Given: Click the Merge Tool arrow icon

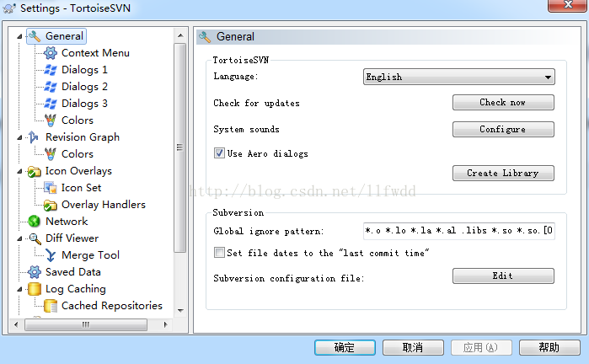Looking at the screenshot, I should pos(51,255).
